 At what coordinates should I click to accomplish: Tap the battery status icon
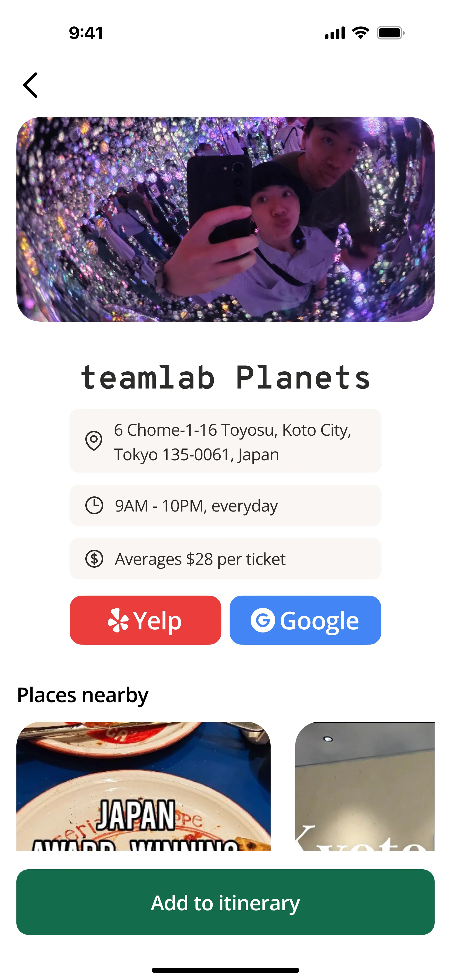(x=391, y=33)
